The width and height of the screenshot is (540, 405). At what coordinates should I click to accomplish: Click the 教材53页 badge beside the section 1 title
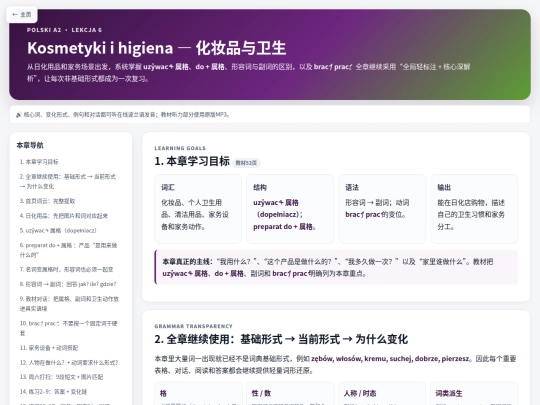(246, 163)
